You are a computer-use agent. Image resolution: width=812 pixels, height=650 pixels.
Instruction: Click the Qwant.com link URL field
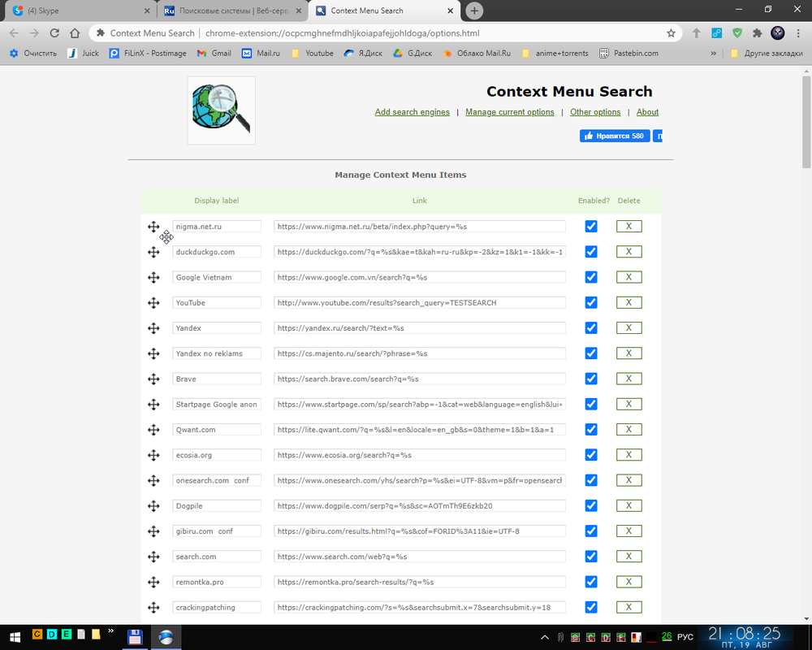pos(420,430)
